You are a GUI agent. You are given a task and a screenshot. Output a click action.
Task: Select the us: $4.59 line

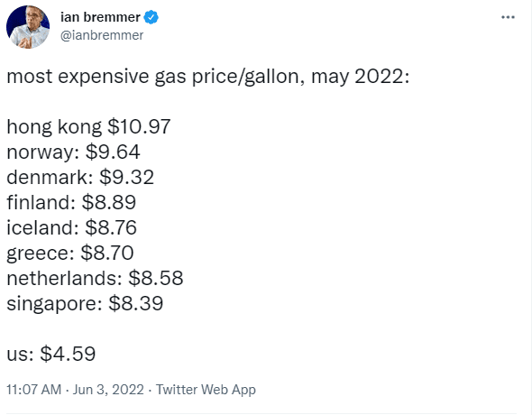coord(50,354)
